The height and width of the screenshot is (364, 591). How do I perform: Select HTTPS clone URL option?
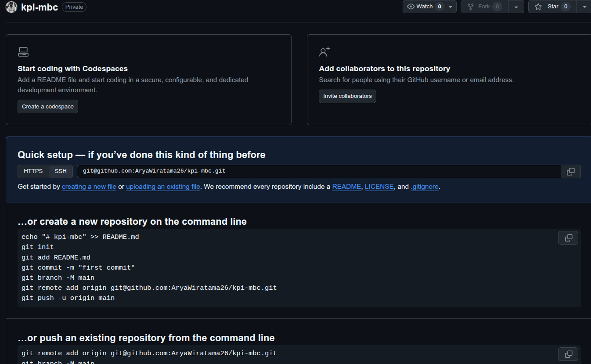tap(33, 171)
